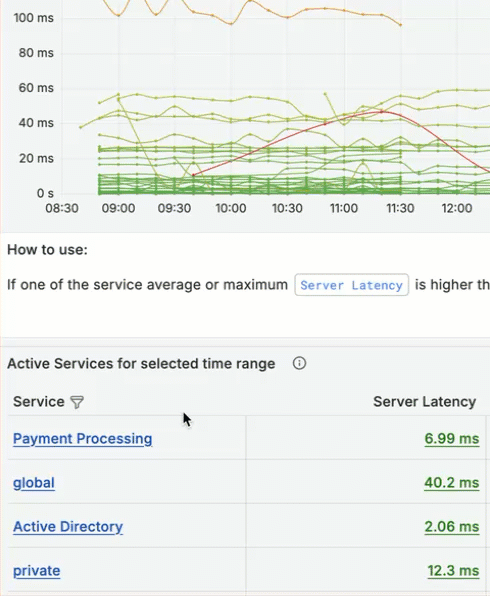Click the 2.06 ms latency value
Image resolution: width=490 pixels, height=596 pixels.
[x=452, y=527]
